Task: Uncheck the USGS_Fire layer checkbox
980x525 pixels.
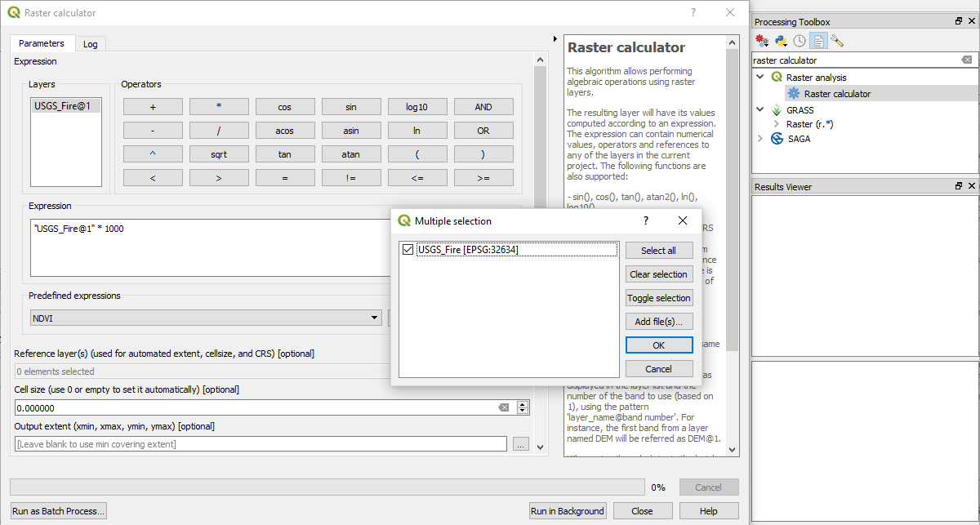Action: [408, 250]
